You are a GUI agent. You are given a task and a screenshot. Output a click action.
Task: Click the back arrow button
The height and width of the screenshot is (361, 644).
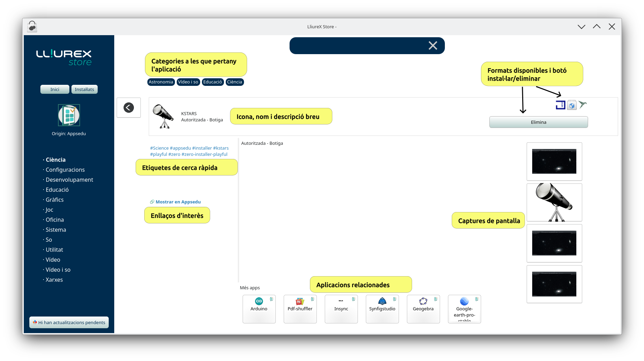129,108
